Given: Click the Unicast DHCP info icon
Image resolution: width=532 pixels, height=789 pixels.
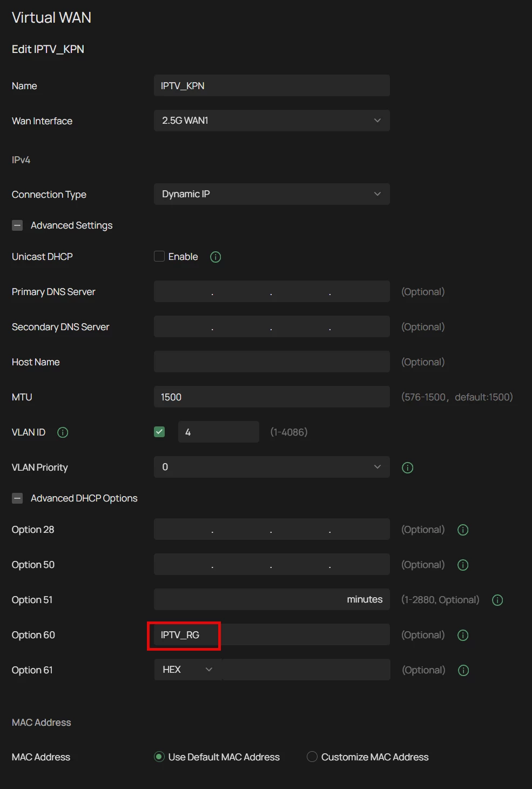Looking at the screenshot, I should tap(216, 257).
